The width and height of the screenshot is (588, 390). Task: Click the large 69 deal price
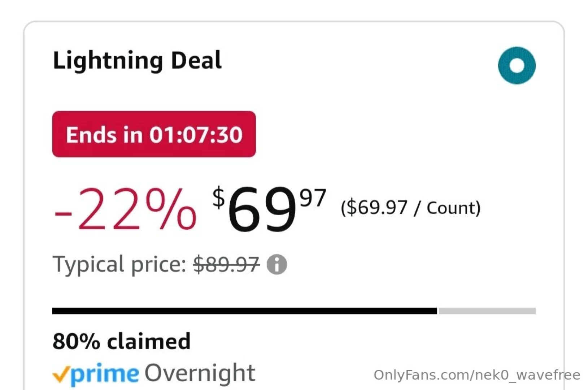(262, 210)
